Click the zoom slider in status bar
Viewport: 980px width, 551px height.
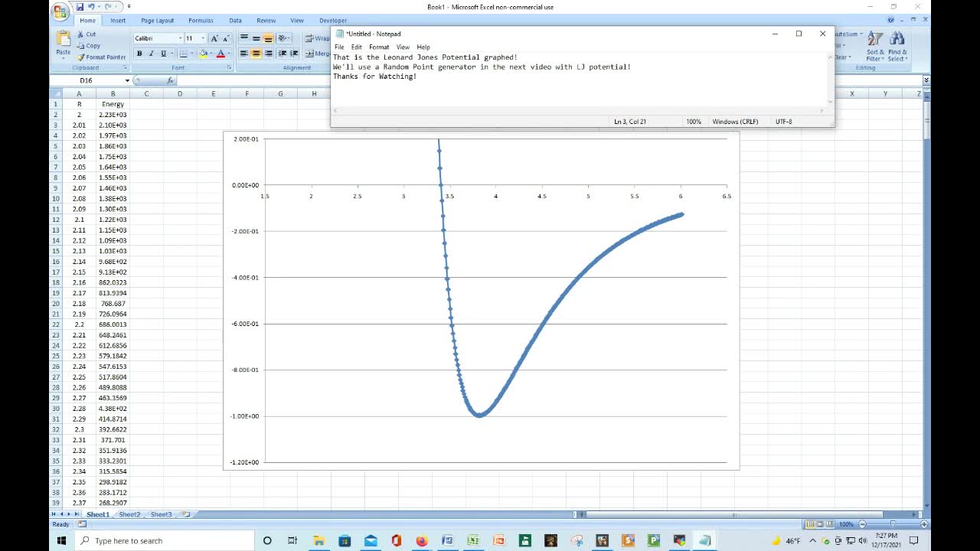coord(893,524)
